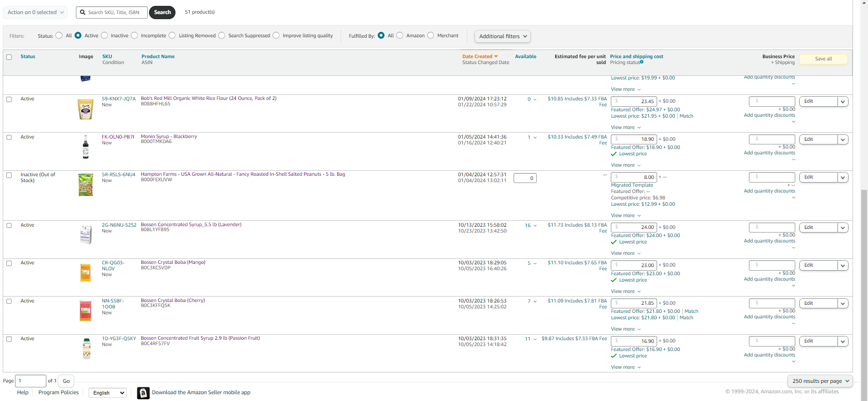Open Edit dropdown arrow for Boba Mango row
This screenshot has width=868, height=401.
tap(843, 266)
